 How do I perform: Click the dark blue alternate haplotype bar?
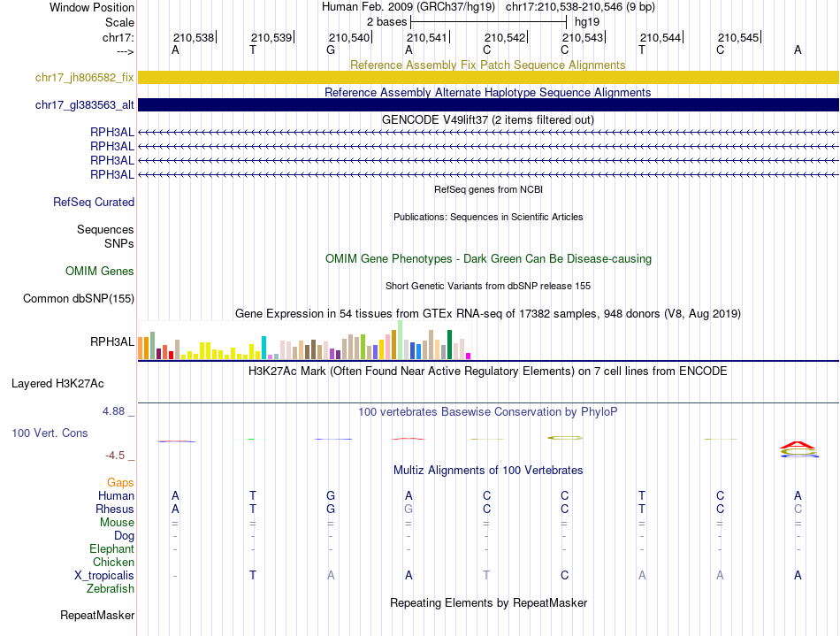(488, 105)
